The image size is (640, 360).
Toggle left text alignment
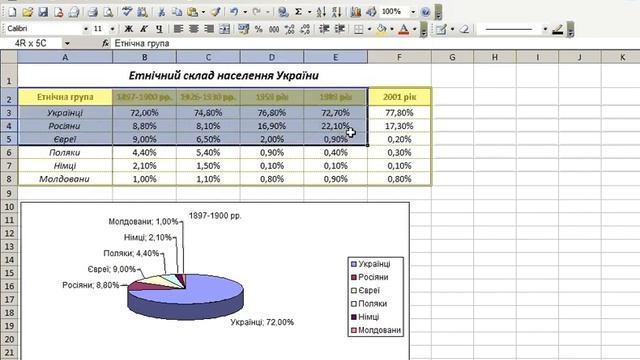pos(178,29)
